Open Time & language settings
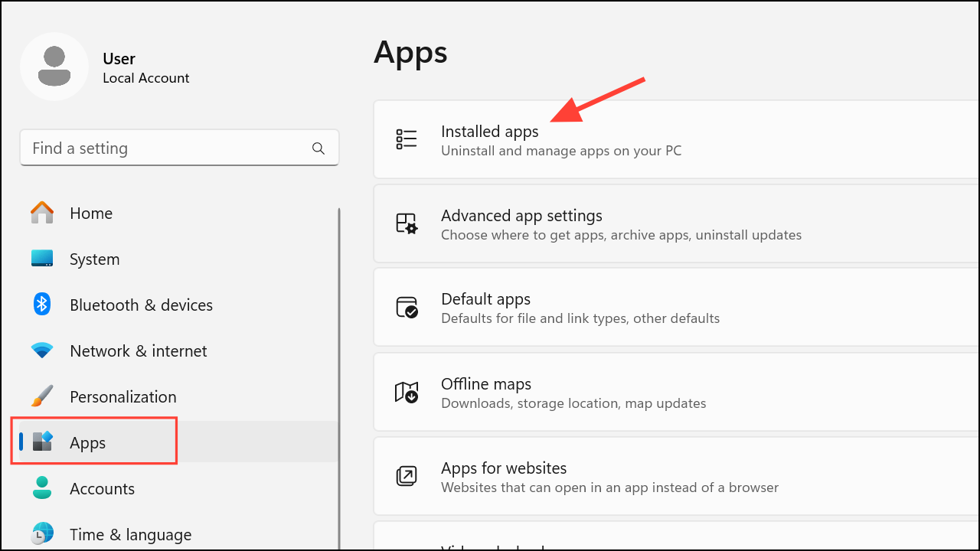Viewport: 980px width, 551px height. [130, 534]
